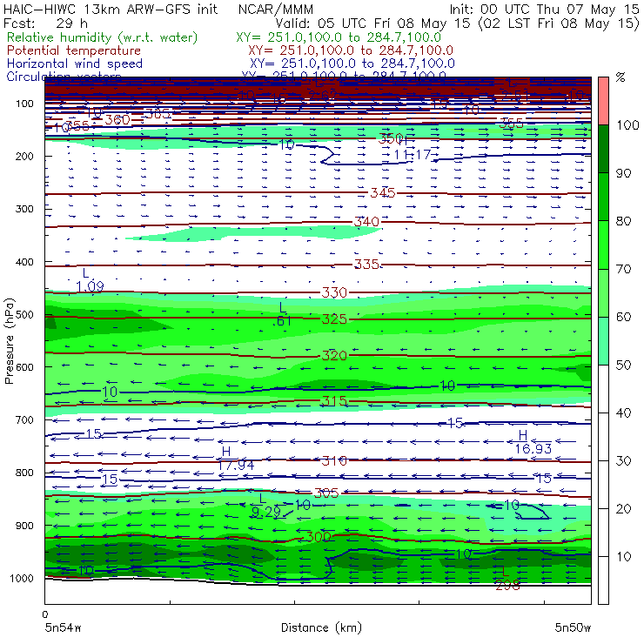
Task: Click the blue 'Horizontal wind speed' legend line
Action: pyautogui.click(x=75, y=64)
